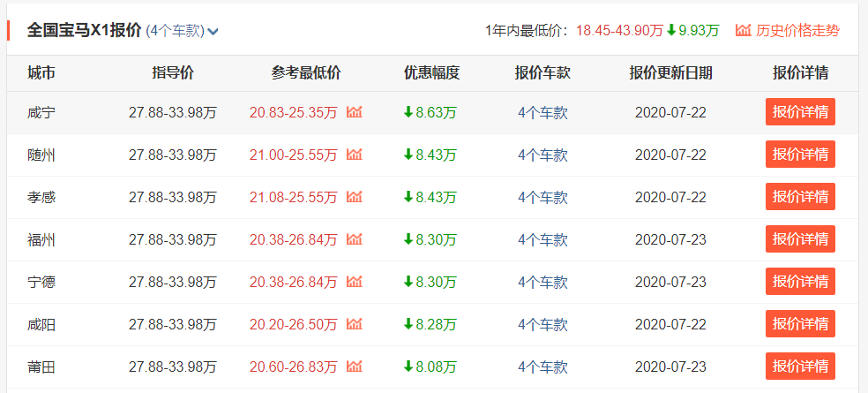This screenshot has width=868, height=393.
Task: Select price 20.83-25.35万 for 咸宁
Action: (294, 112)
